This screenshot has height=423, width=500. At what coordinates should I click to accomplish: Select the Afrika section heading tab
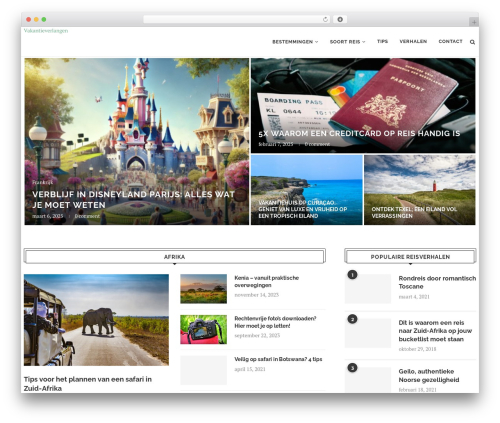click(174, 257)
